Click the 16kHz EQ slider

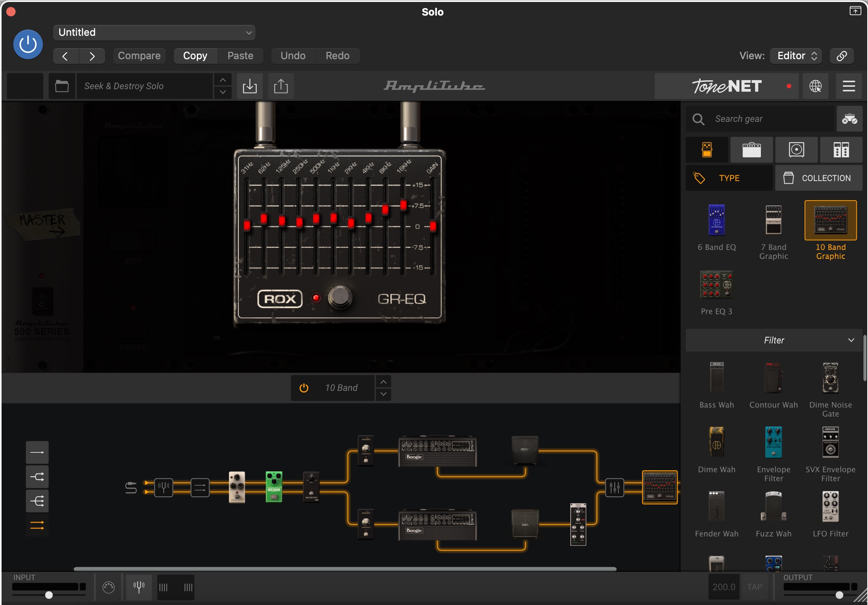pos(403,205)
